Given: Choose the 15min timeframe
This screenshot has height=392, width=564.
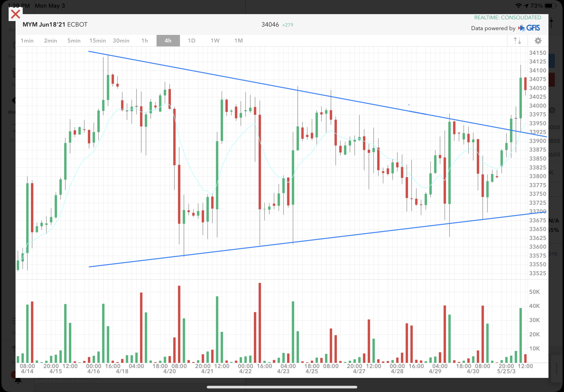Looking at the screenshot, I should click(x=98, y=41).
